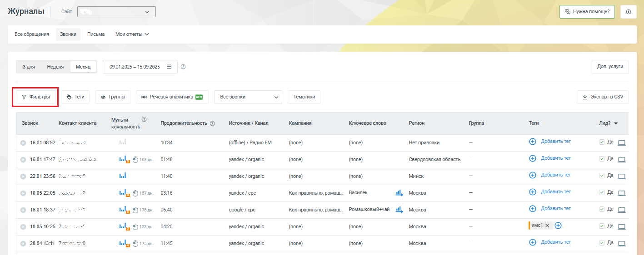
Task: Click the Лид? column sort arrow
Action: pyautogui.click(x=616, y=123)
